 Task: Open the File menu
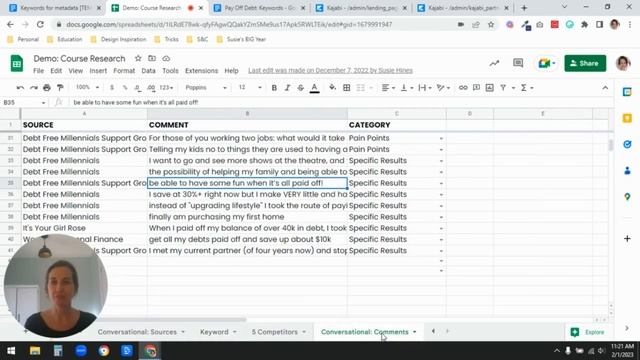point(38,71)
